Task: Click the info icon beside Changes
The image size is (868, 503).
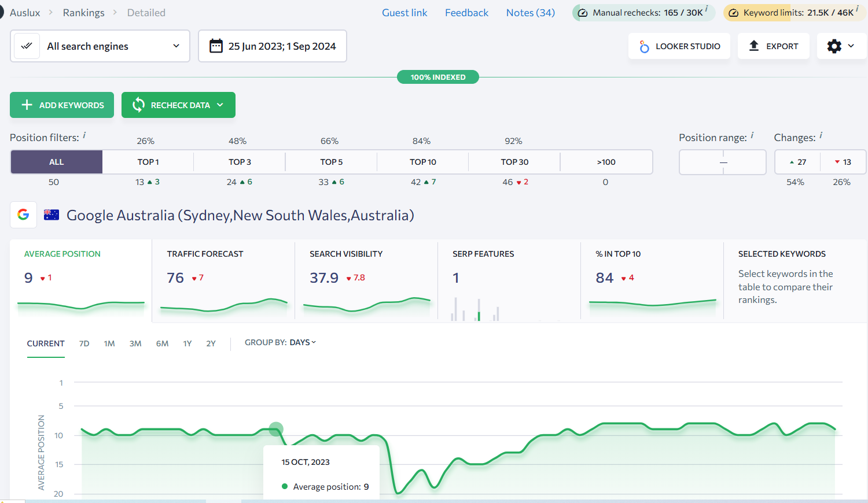Action: tap(821, 135)
